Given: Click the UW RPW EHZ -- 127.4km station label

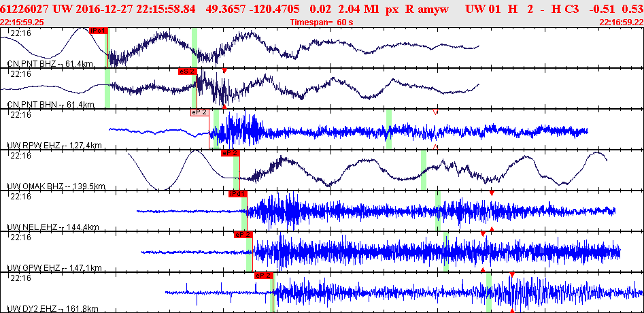Looking at the screenshot, I should (54, 146).
